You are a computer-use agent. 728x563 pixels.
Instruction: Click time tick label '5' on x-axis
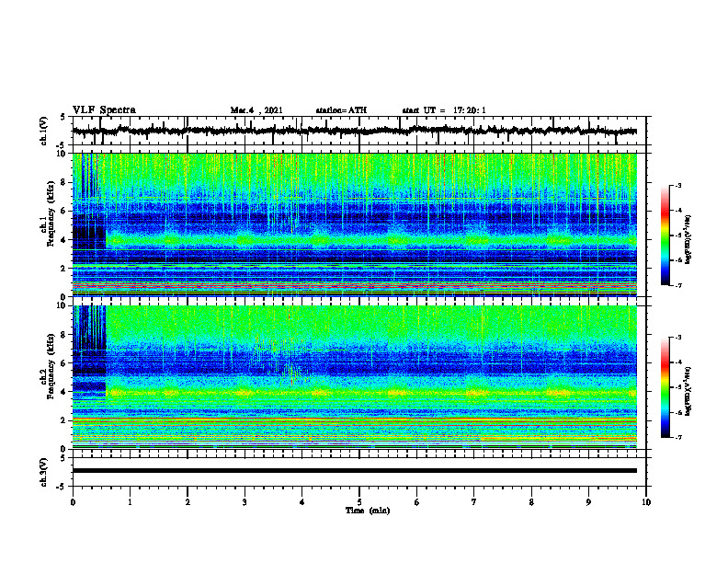[359, 502]
